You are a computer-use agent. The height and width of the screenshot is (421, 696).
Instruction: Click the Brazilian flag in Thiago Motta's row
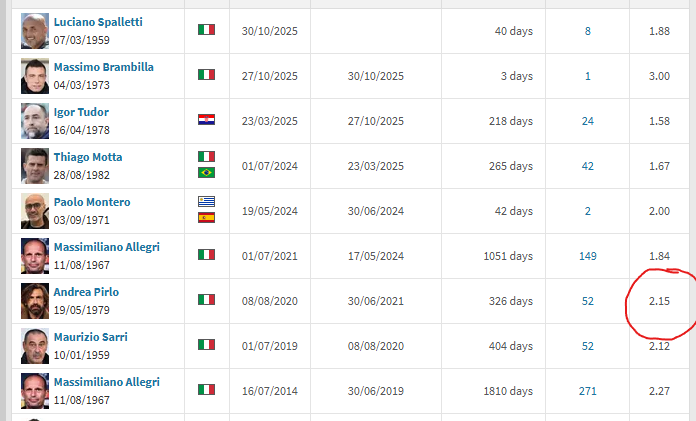tap(206, 173)
